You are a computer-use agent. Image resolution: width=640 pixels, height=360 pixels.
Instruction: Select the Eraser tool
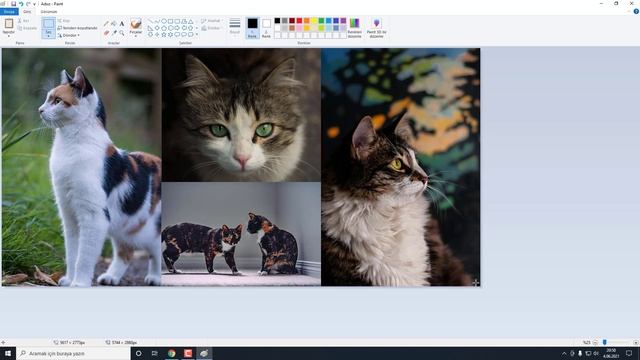click(107, 32)
